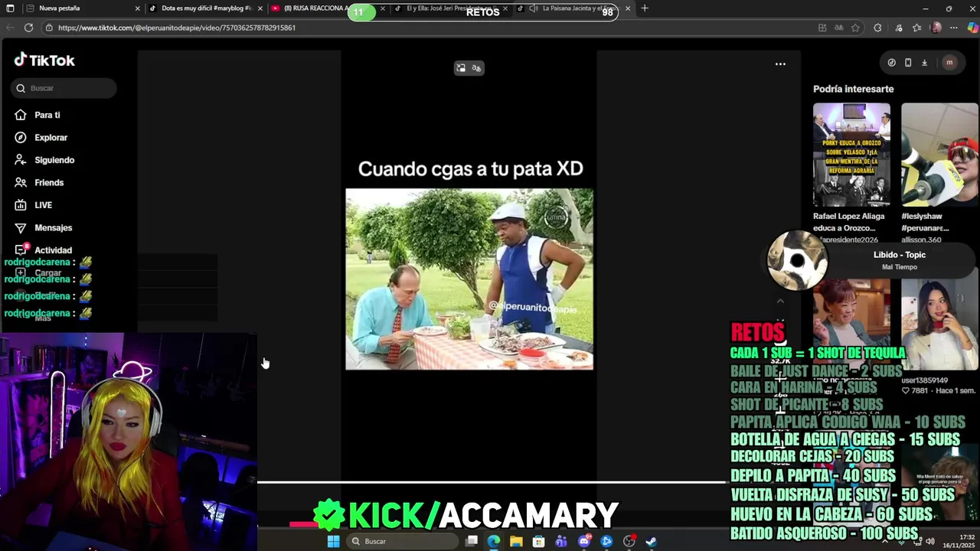Image resolution: width=980 pixels, height=551 pixels.
Task: Click the download icon in top pill
Action: click(924, 63)
